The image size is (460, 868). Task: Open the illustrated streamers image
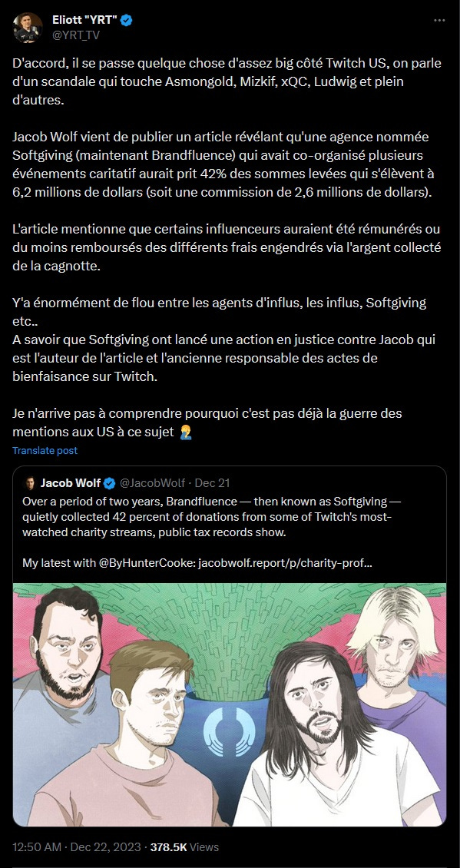229,704
